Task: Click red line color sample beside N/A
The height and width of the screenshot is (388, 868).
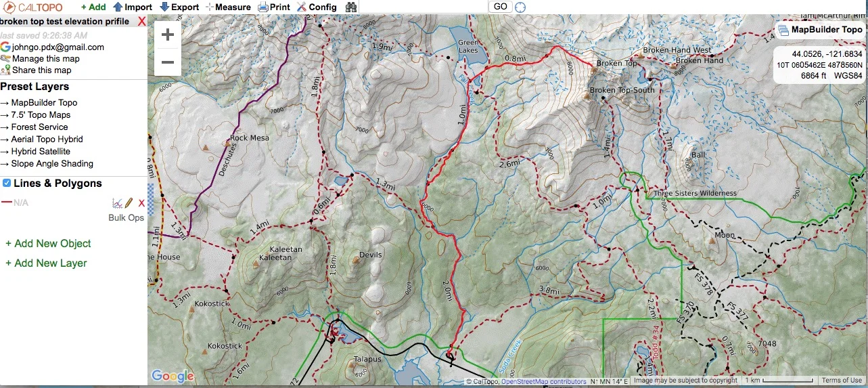Action: tap(6, 202)
